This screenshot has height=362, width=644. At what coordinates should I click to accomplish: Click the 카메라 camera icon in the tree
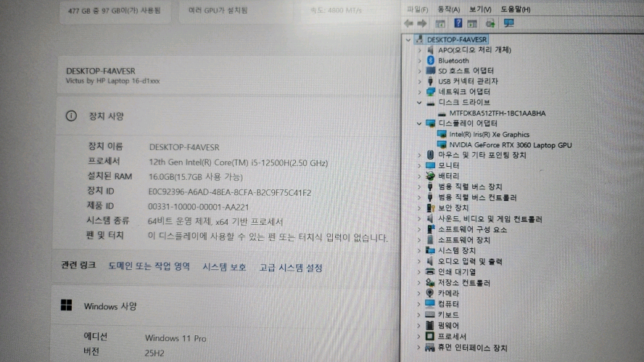[429, 293]
